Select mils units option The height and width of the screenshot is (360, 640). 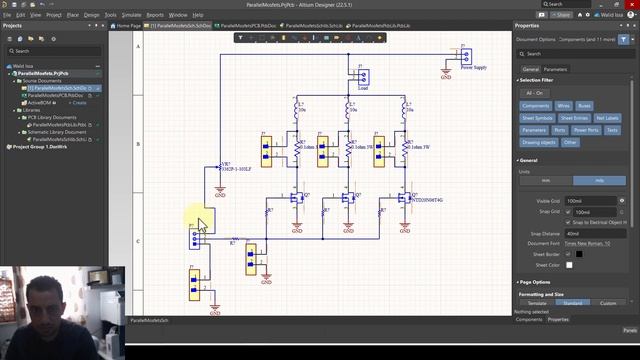(599, 180)
